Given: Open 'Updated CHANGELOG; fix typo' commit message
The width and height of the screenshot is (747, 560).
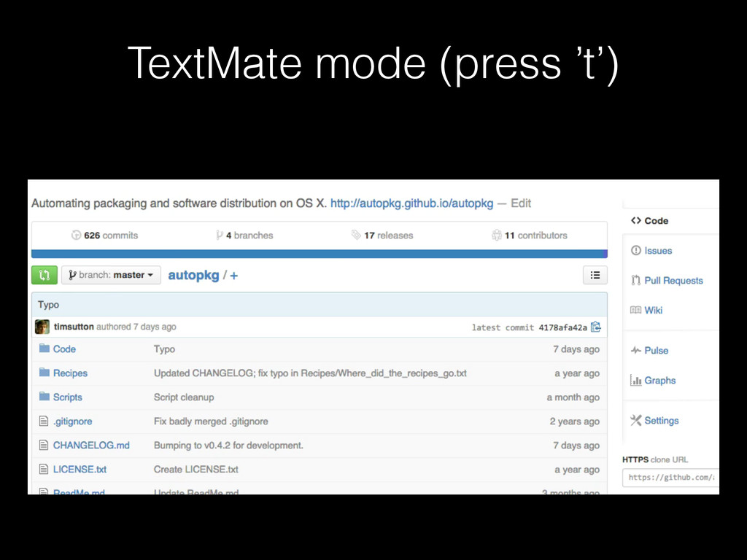Looking at the screenshot, I should [310, 373].
